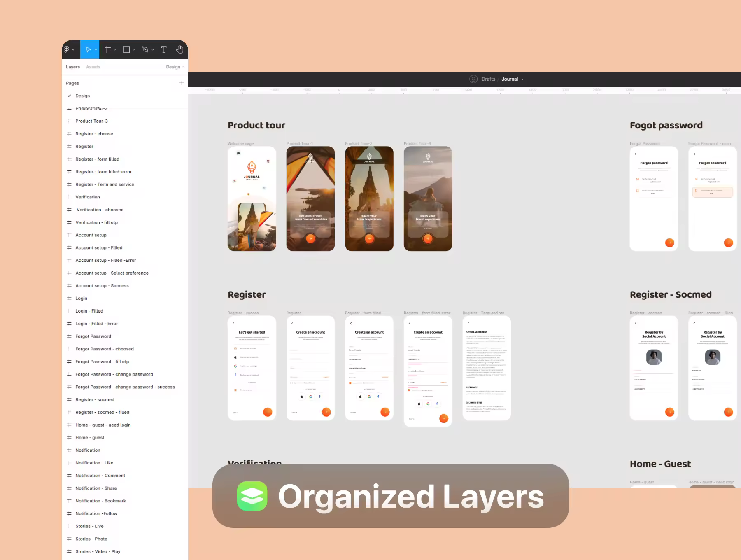Select Forgot Password - change password - success layer
Viewport: 741px width, 560px height.
click(125, 387)
